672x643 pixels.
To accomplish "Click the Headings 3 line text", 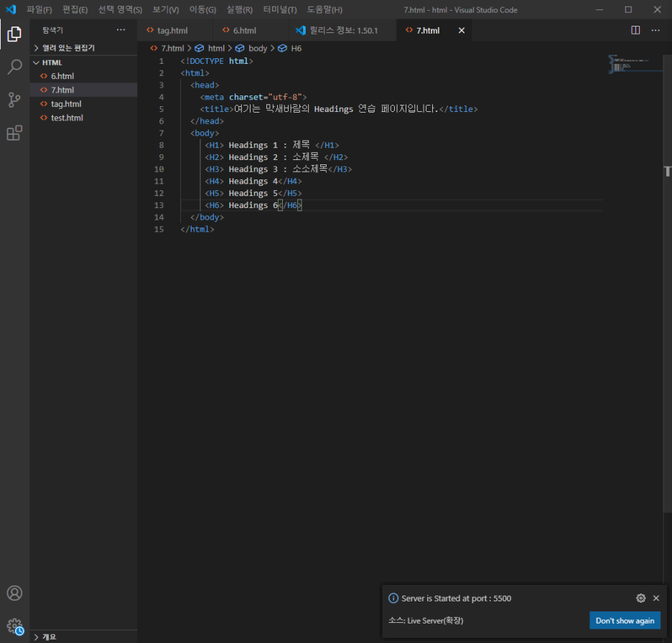I will (278, 169).
